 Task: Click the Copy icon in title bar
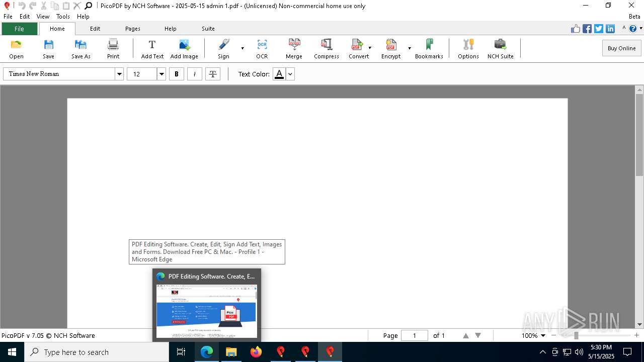[x=55, y=6]
